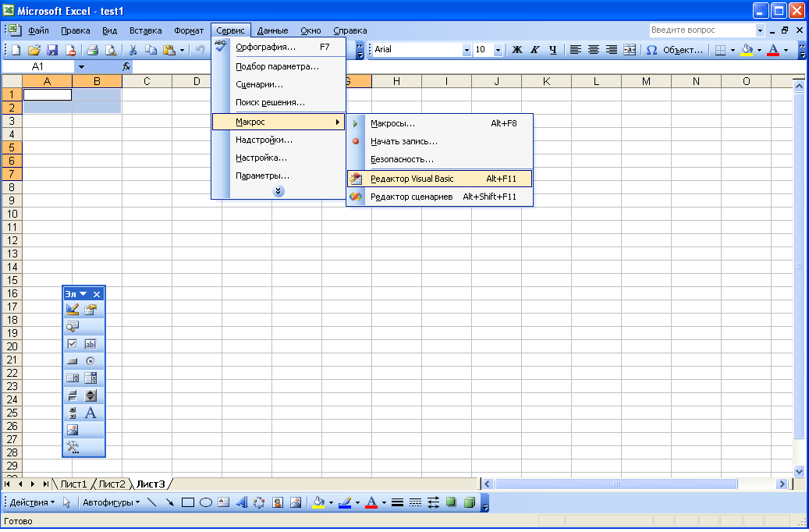Click the Paste clipboard icon
This screenshot has height=532, width=809.
pos(169,50)
